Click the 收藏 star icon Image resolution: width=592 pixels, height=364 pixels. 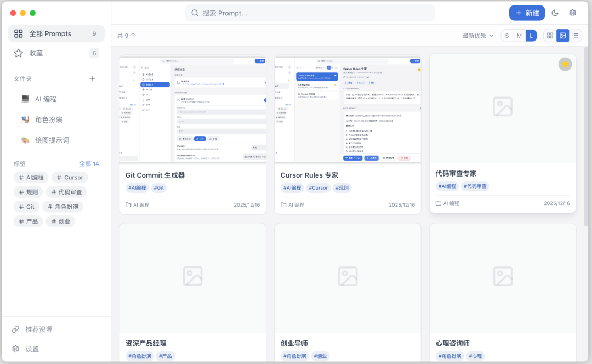pyautogui.click(x=19, y=53)
